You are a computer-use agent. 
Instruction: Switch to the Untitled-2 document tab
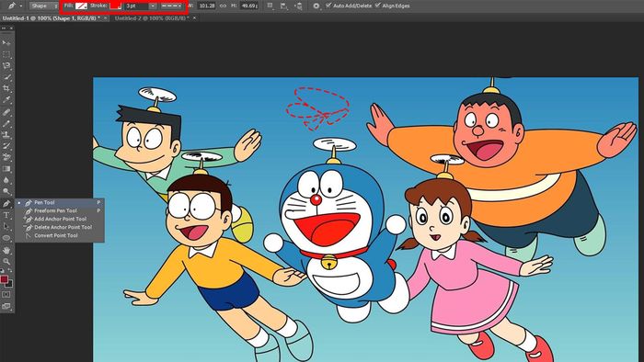[x=152, y=18]
